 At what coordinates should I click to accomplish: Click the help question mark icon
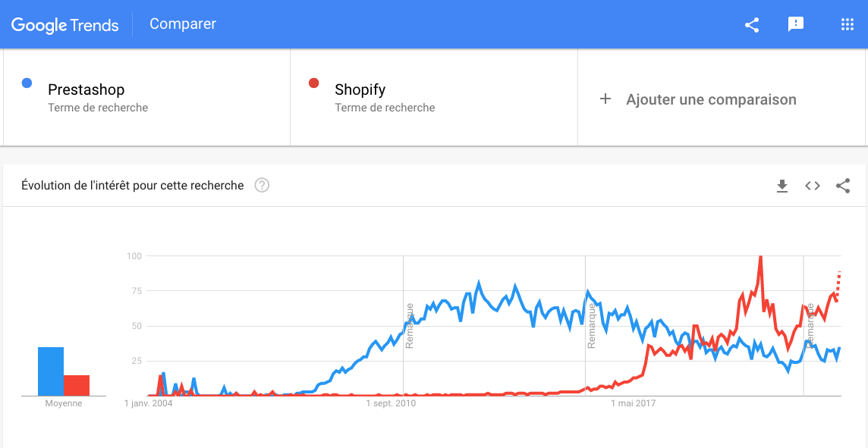(262, 186)
